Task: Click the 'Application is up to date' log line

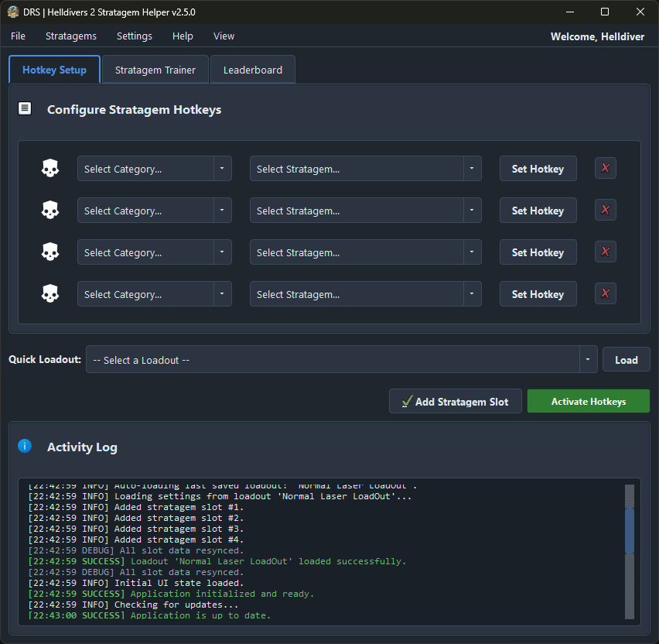Action: [x=149, y=615]
